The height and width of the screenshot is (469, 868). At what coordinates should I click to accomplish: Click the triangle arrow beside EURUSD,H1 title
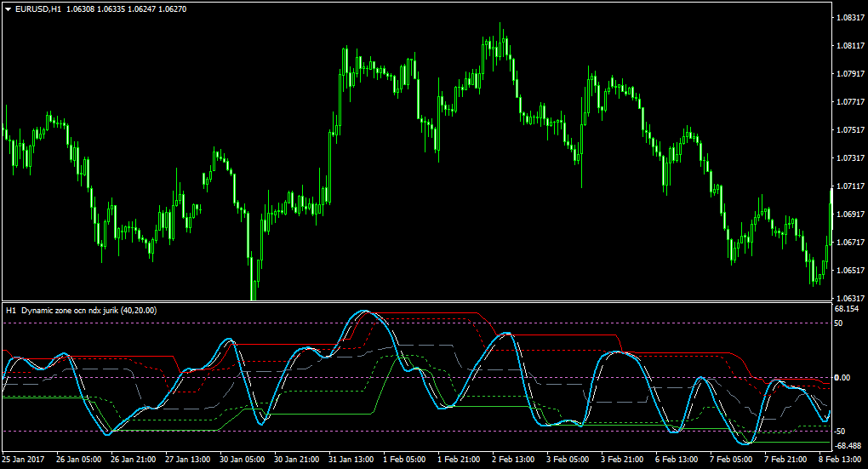[9, 9]
